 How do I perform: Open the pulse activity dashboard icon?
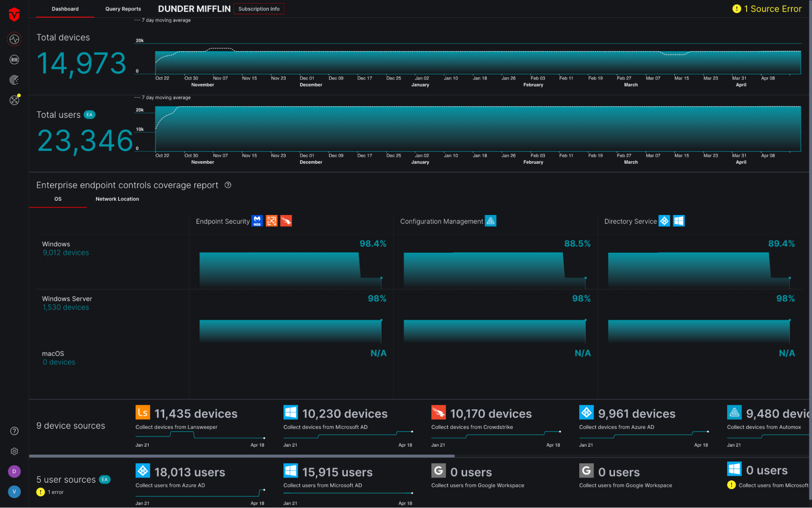[x=14, y=39]
